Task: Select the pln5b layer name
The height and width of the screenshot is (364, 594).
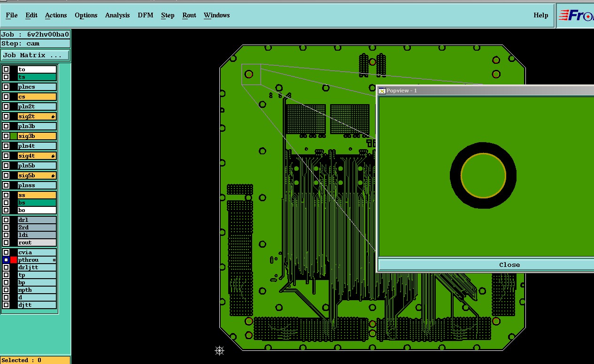Action: [37, 166]
